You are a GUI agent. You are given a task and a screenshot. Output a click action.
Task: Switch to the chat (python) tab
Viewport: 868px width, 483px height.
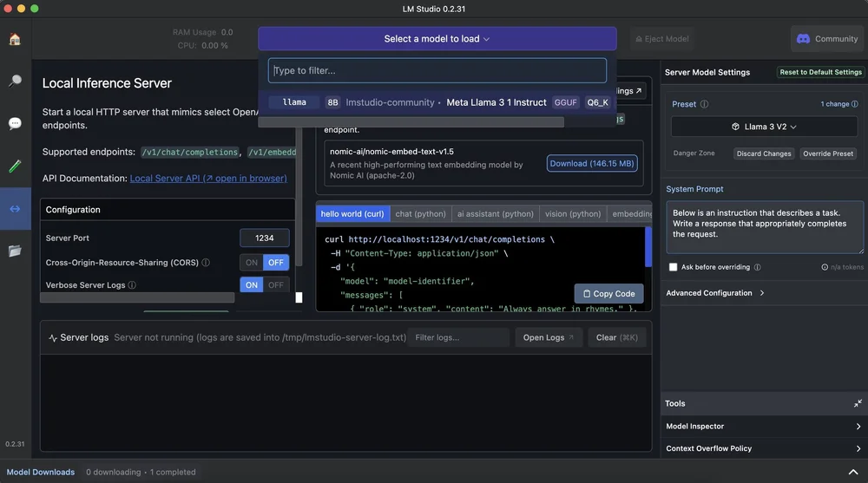tap(420, 214)
